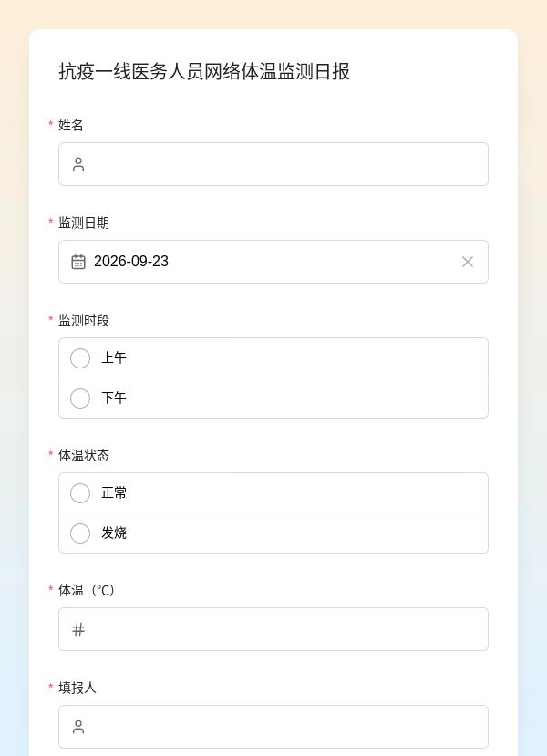
Task: Select the 上午 radio option
Action: click(273, 358)
